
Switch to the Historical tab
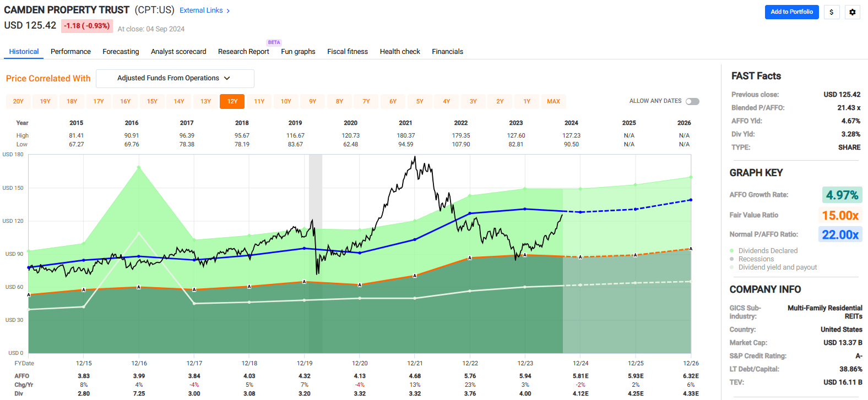pyautogui.click(x=24, y=52)
